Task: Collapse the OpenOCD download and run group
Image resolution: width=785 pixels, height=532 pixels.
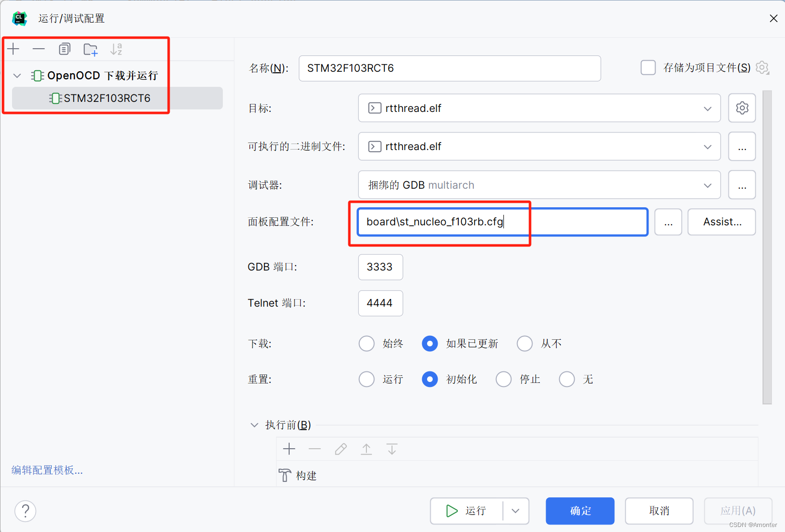Action: click(17, 76)
